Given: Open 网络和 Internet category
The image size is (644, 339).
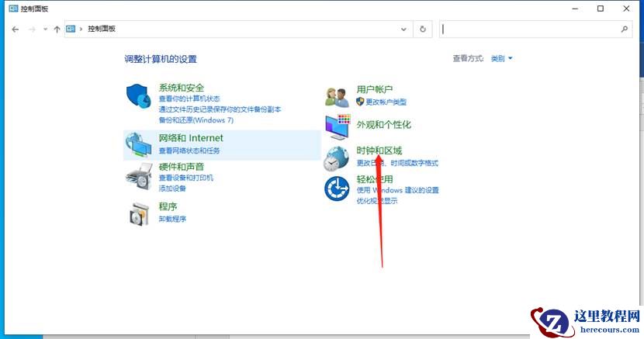Looking at the screenshot, I should click(x=191, y=138).
